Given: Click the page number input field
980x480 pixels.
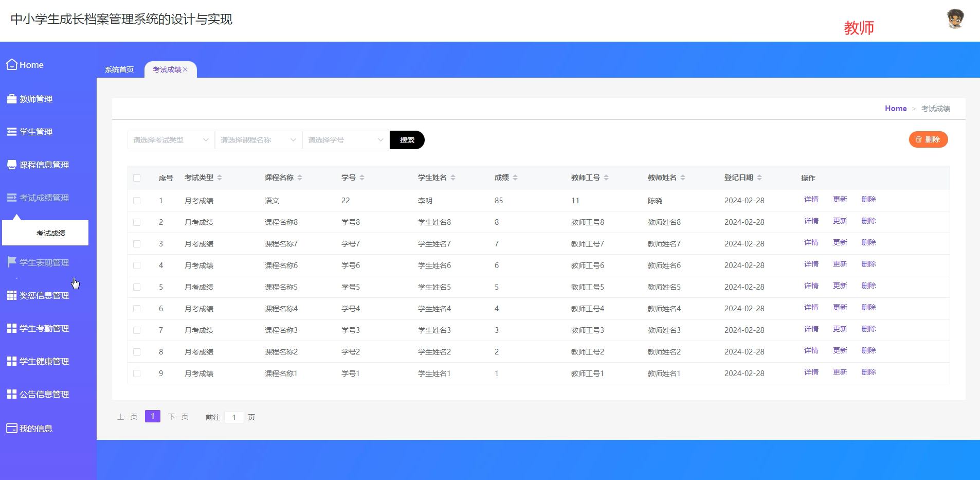Looking at the screenshot, I should click(x=234, y=417).
